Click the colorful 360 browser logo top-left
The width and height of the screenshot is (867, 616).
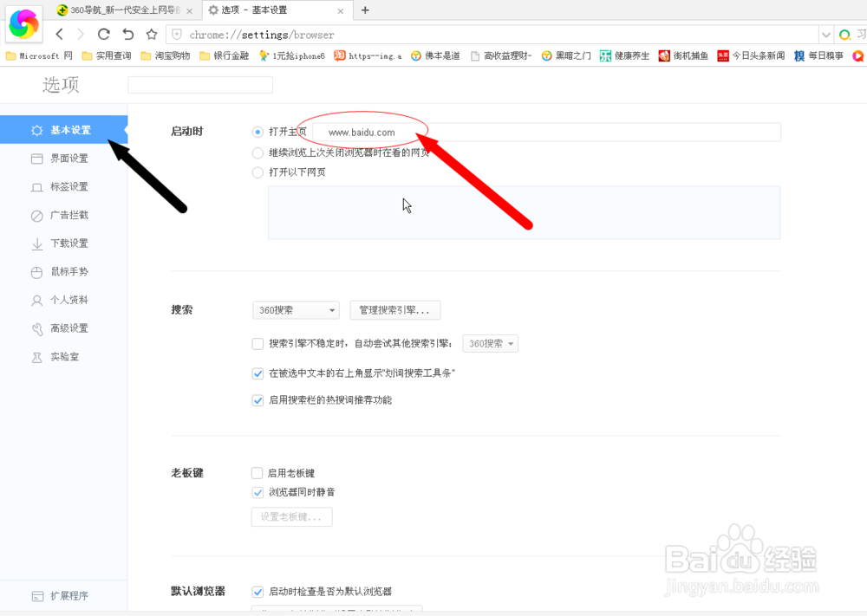pyautogui.click(x=23, y=23)
